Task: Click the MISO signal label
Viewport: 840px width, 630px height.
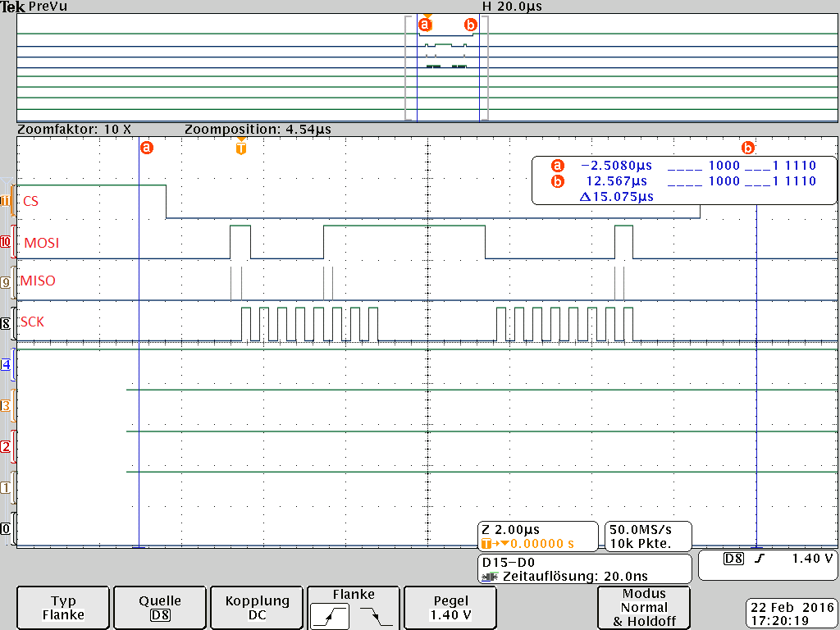Action: point(38,281)
